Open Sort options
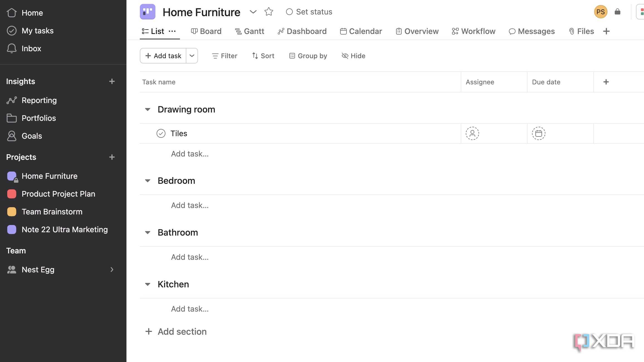 pyautogui.click(x=263, y=56)
